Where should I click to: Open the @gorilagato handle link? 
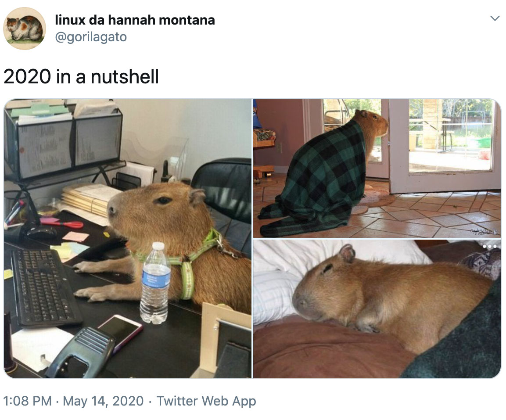(x=91, y=37)
